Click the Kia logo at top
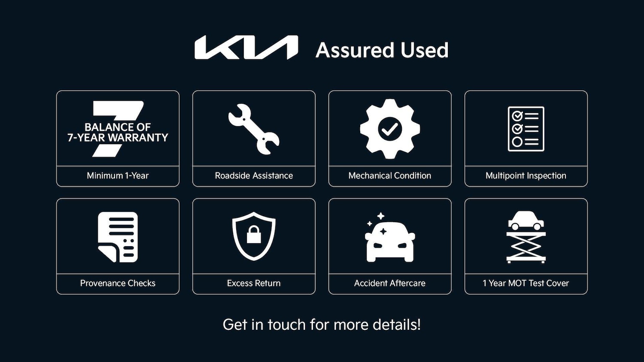The height and width of the screenshot is (362, 644). (x=246, y=48)
